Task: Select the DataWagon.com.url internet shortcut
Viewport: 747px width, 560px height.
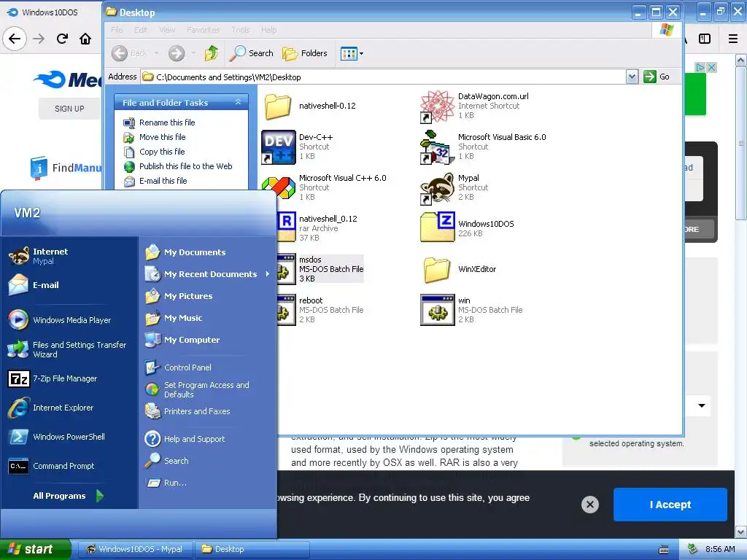Action: tap(474, 105)
